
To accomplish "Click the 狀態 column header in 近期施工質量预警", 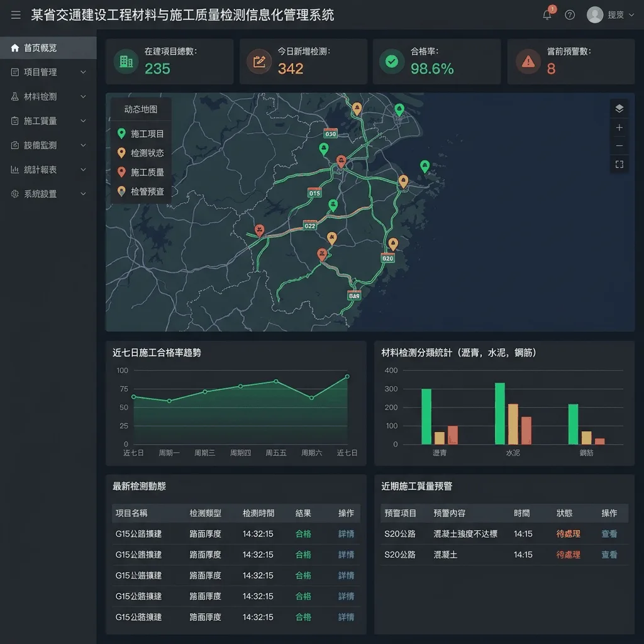I will click(564, 513).
